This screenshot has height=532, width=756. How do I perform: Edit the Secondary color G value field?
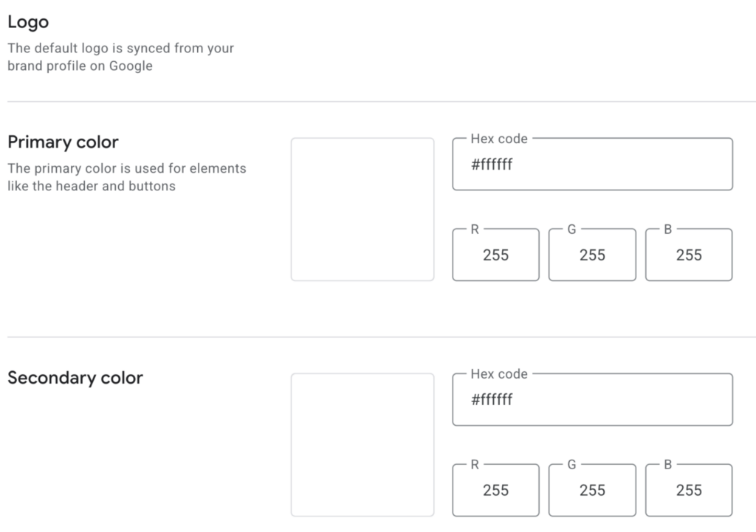click(x=592, y=491)
